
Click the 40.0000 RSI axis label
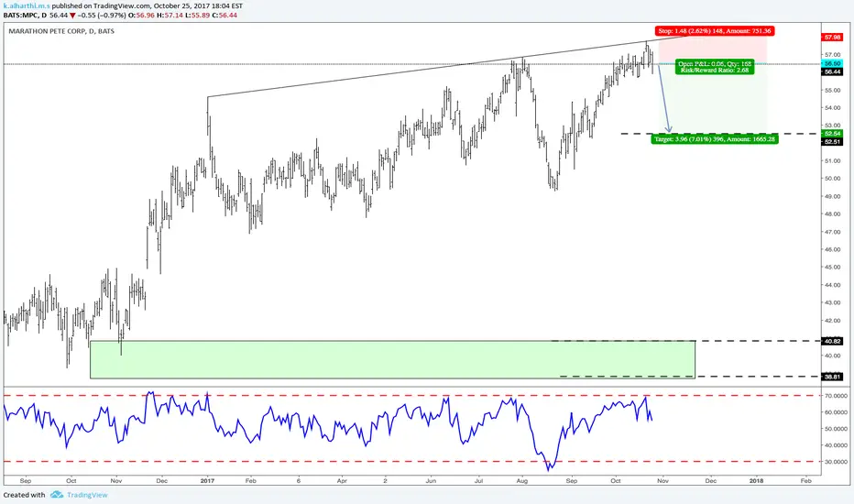click(836, 445)
